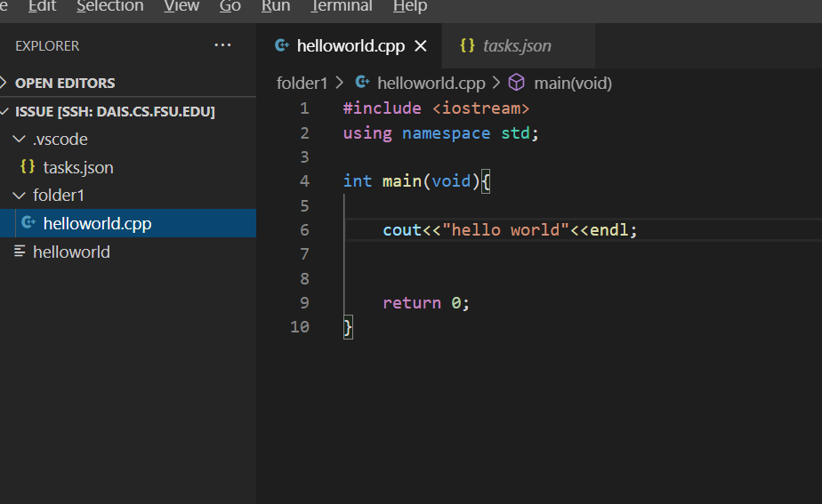The width and height of the screenshot is (822, 504).
Task: Click the C++ icon in helloworld.cpp tab
Action: click(282, 45)
